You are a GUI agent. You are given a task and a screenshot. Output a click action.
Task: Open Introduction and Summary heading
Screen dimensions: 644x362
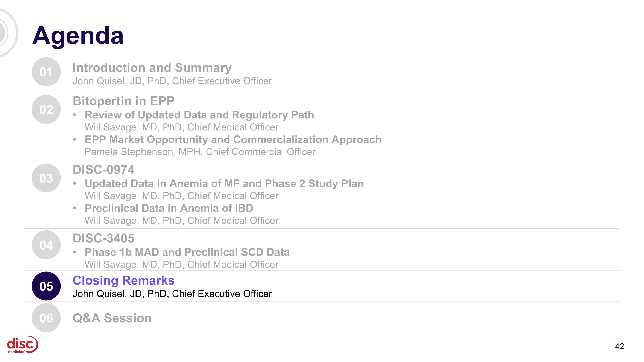point(152,68)
